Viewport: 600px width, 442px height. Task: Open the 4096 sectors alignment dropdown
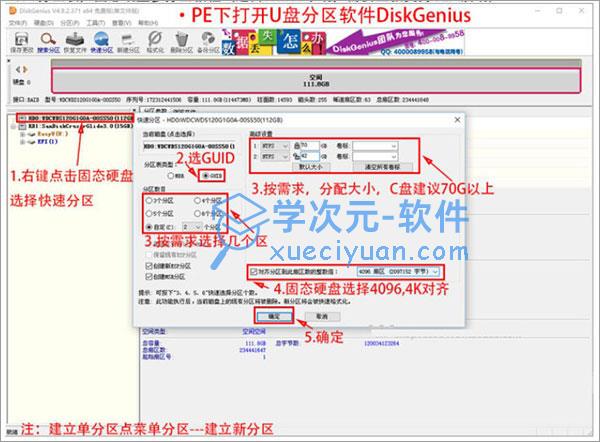[398, 272]
